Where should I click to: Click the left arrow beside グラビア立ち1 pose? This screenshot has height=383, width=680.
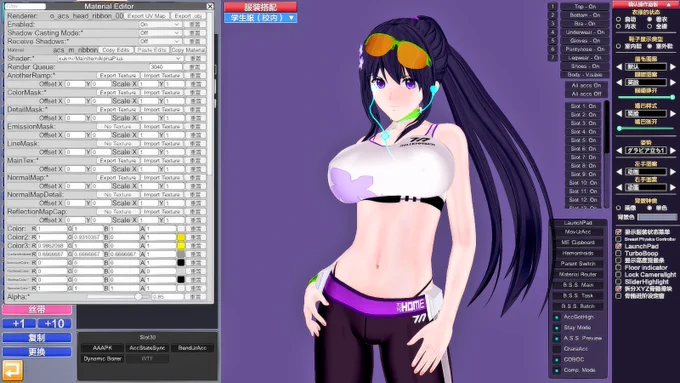pos(619,151)
